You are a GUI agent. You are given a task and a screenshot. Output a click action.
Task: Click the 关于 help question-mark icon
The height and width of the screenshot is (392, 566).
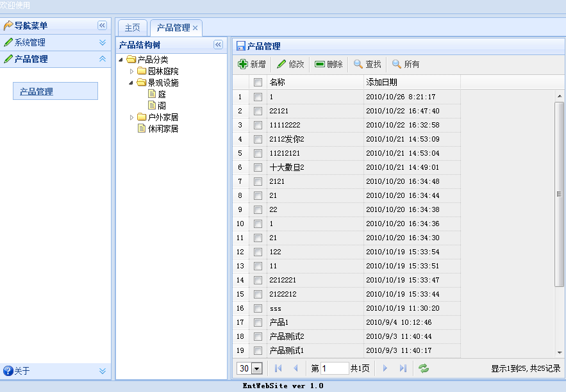point(8,371)
